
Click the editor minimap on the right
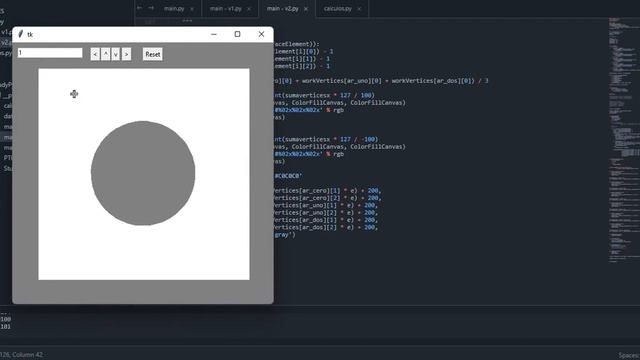point(624,139)
